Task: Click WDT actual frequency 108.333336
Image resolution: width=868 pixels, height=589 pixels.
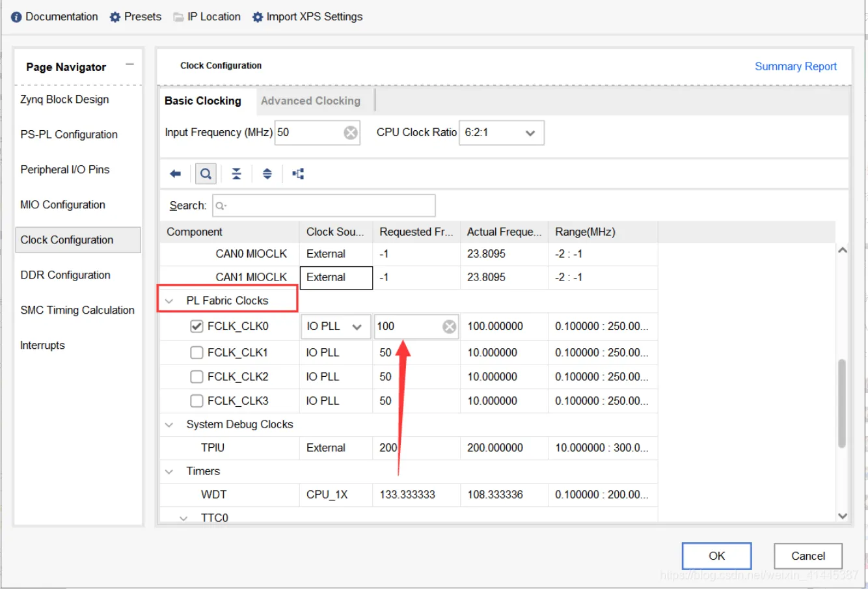Action: point(504,495)
